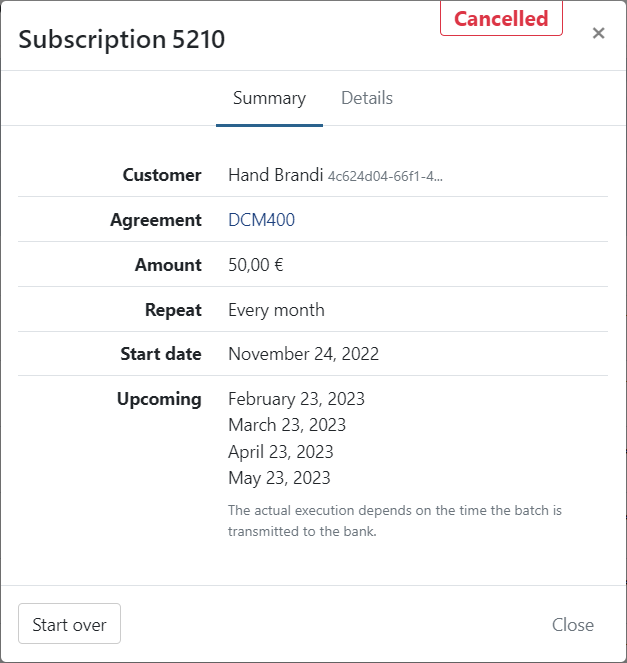The width and height of the screenshot is (627, 663).
Task: Click the Agreement field label
Action: [156, 220]
